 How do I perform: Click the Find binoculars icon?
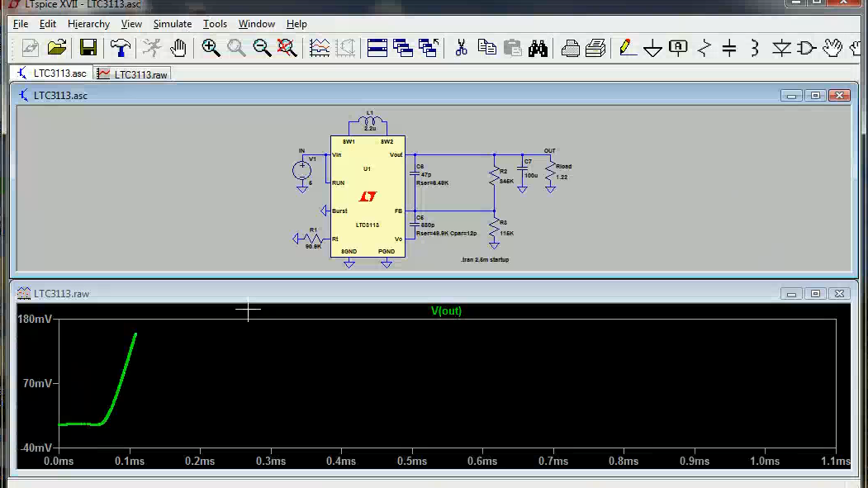pyautogui.click(x=538, y=48)
